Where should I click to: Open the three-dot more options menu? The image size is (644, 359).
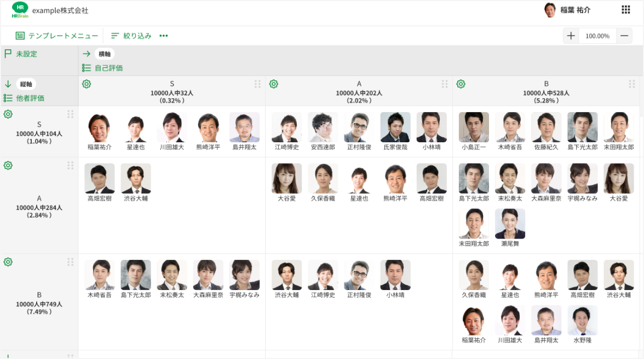163,36
